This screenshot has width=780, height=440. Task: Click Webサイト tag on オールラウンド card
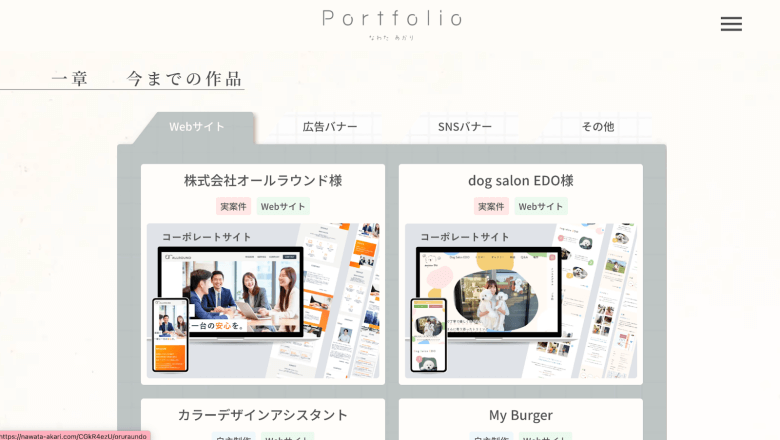283,206
